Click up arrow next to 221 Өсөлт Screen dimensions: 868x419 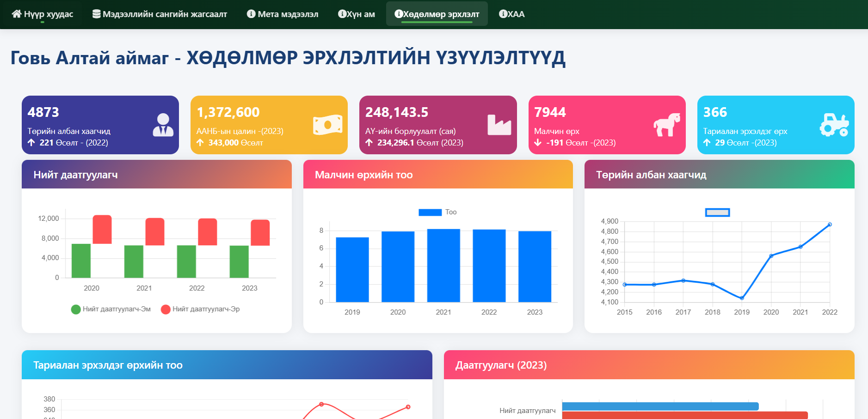click(x=31, y=143)
